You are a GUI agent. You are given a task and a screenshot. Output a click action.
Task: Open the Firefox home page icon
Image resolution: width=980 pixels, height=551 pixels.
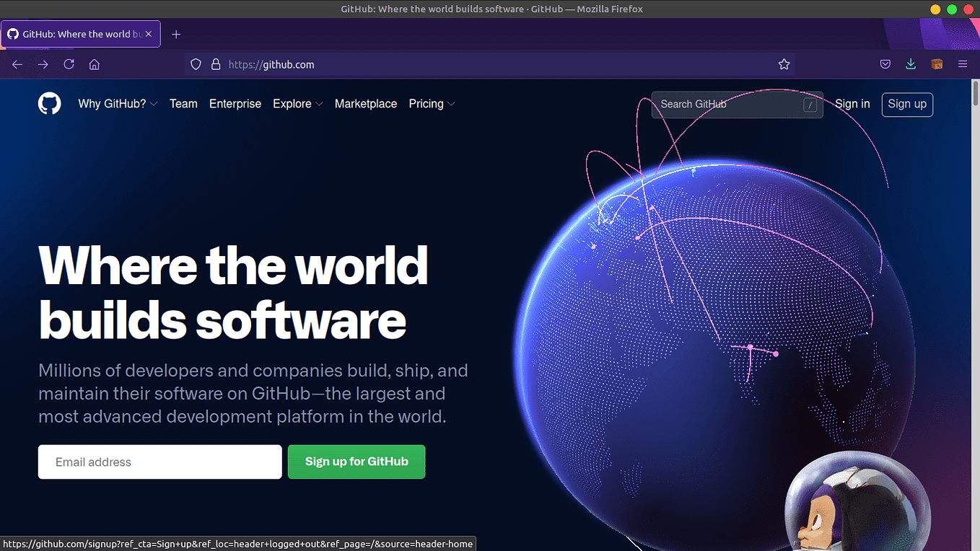click(x=94, y=64)
